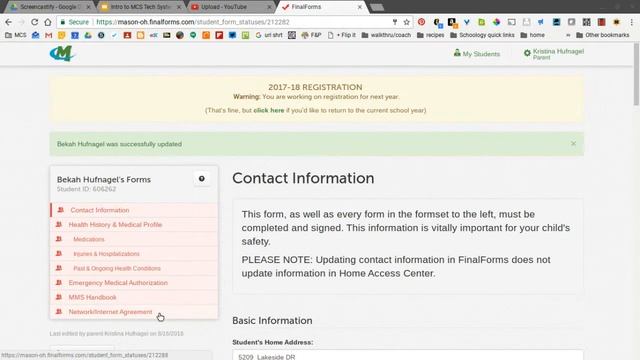Click the status icon beside Contact Information
The width and height of the screenshot is (640, 360).
click(x=60, y=210)
